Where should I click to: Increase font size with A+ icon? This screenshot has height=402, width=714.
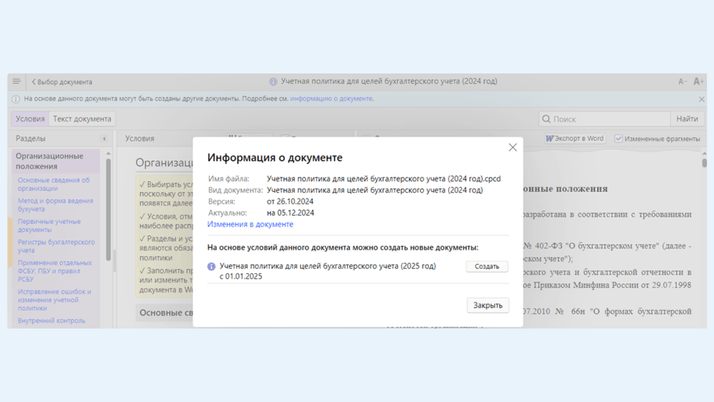[698, 82]
